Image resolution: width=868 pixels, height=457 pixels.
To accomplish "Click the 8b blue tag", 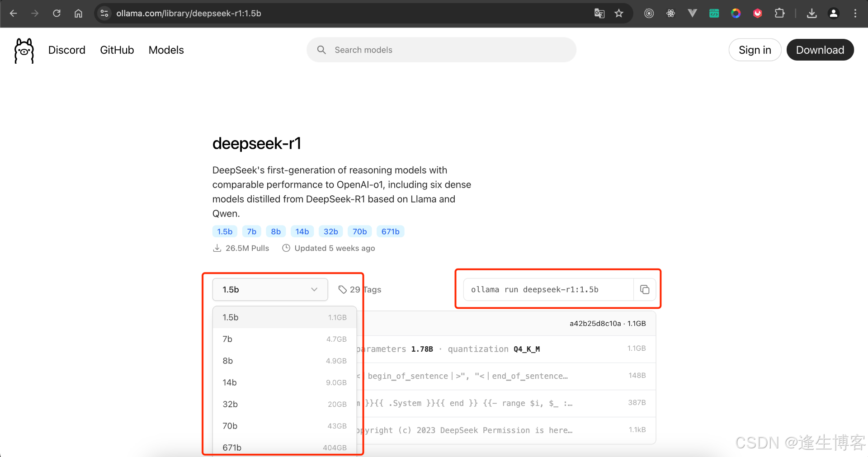I will tap(276, 231).
